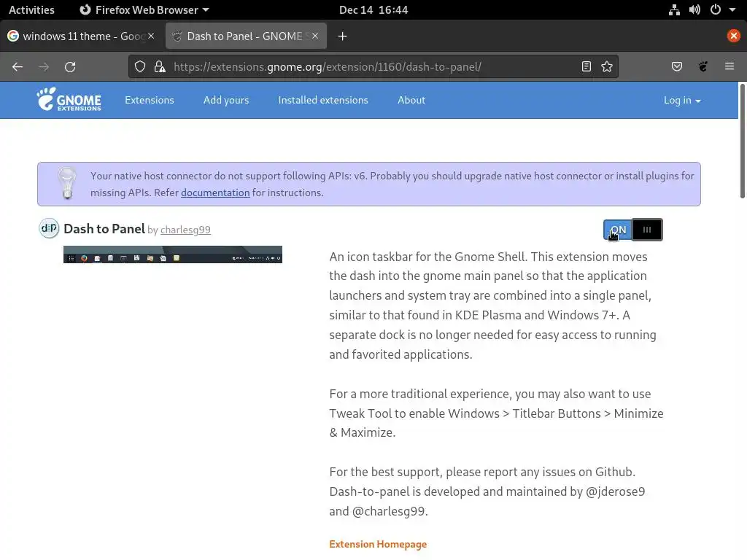This screenshot has width=747, height=560.
Task: Reload the current page
Action: 70,66
